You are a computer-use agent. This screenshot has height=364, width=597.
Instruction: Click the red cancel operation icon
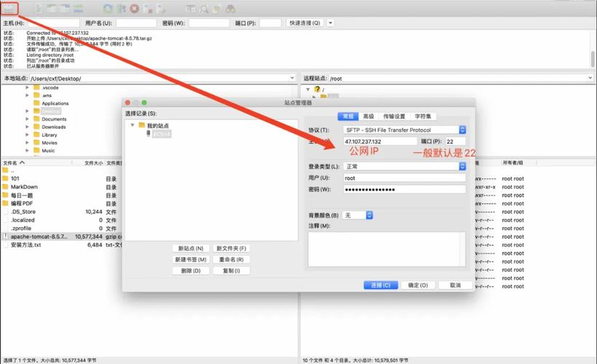tap(135, 9)
